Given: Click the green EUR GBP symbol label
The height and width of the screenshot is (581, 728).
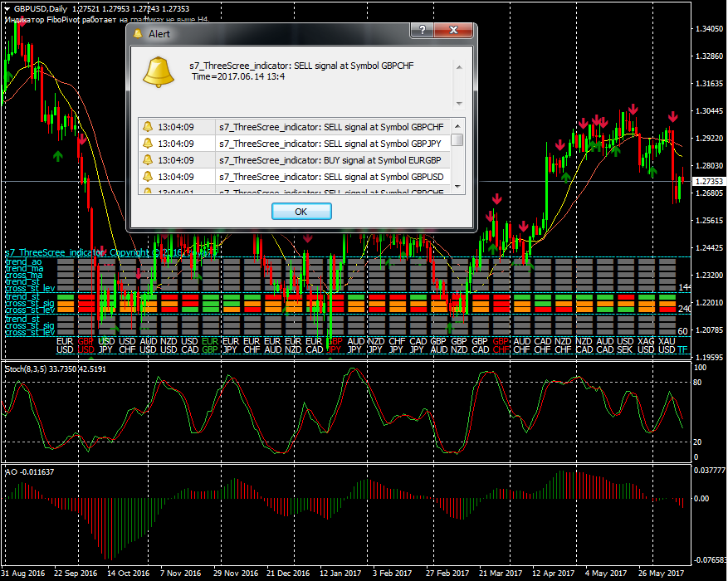Looking at the screenshot, I should tap(210, 345).
